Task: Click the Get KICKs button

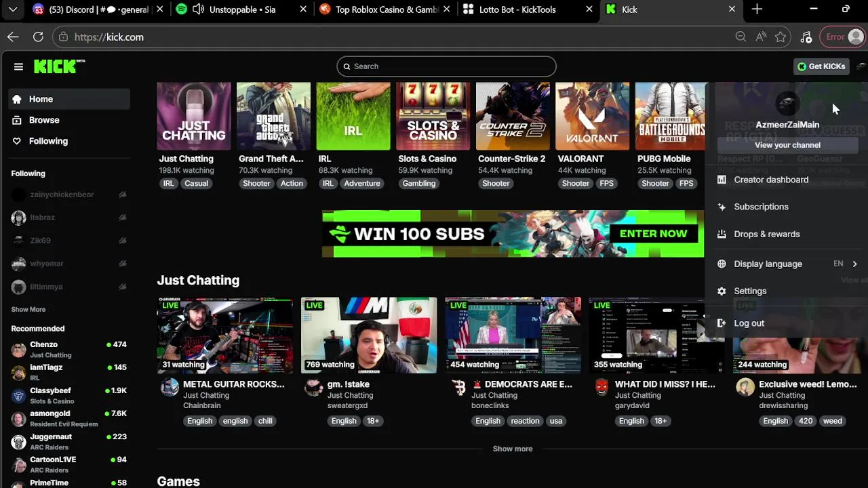Action: pos(821,66)
